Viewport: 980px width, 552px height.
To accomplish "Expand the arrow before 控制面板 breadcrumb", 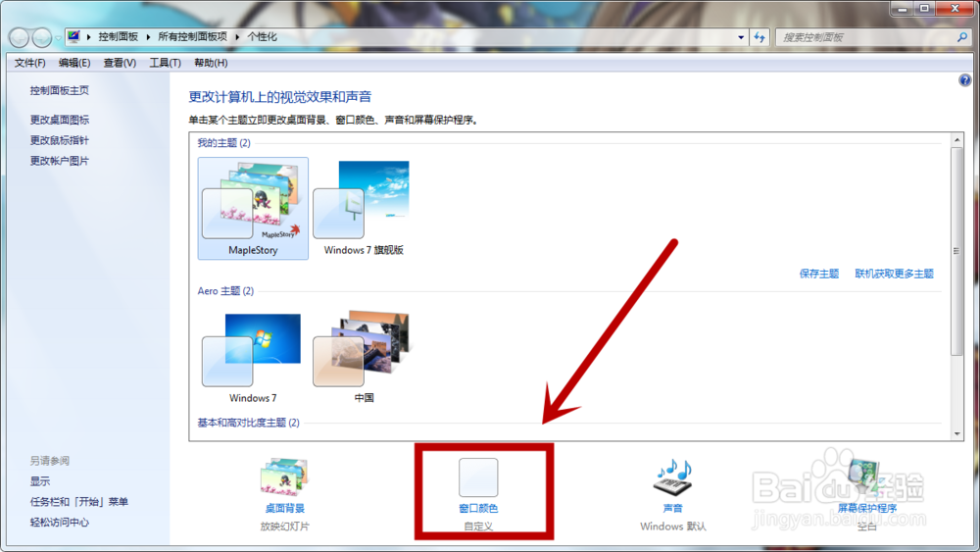I will click(89, 37).
